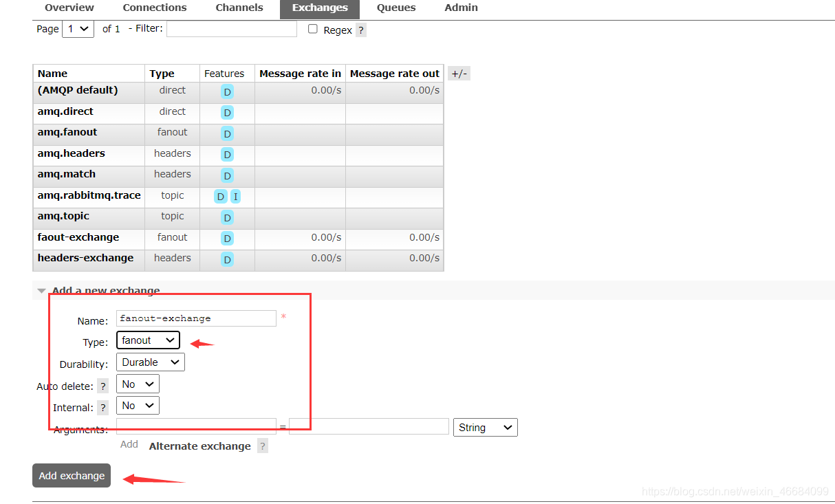Screen dimensions: 835x504
Task: Click the Add argument link
Action: 129,445
